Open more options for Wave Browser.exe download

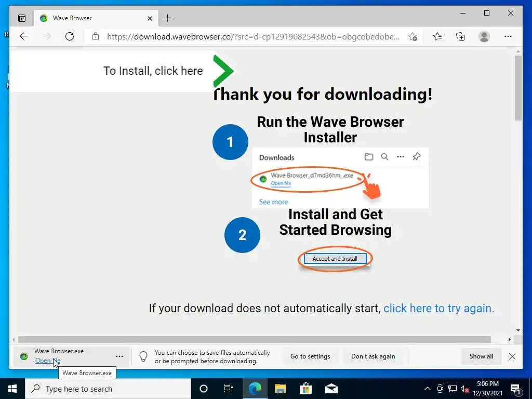(x=119, y=356)
